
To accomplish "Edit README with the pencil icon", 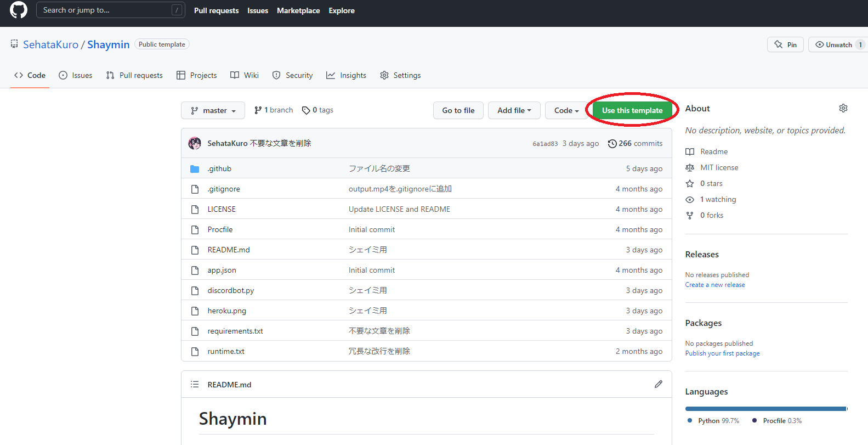I will click(x=659, y=384).
